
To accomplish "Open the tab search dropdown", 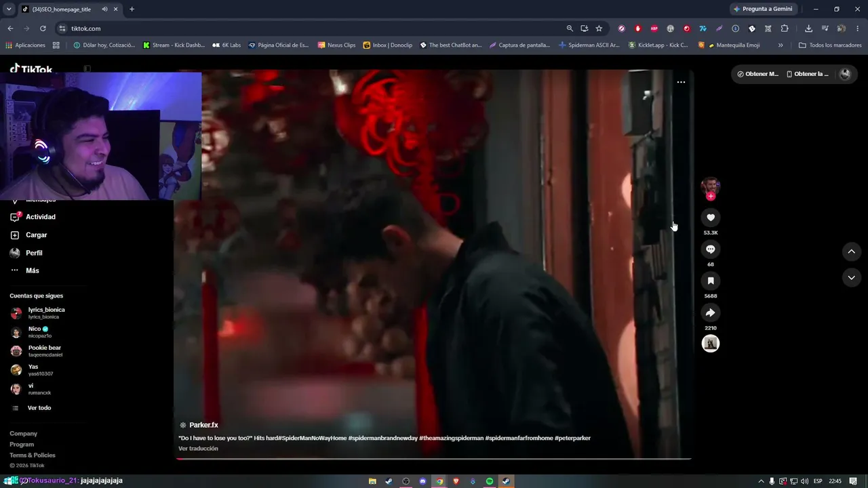I will coord(9,9).
